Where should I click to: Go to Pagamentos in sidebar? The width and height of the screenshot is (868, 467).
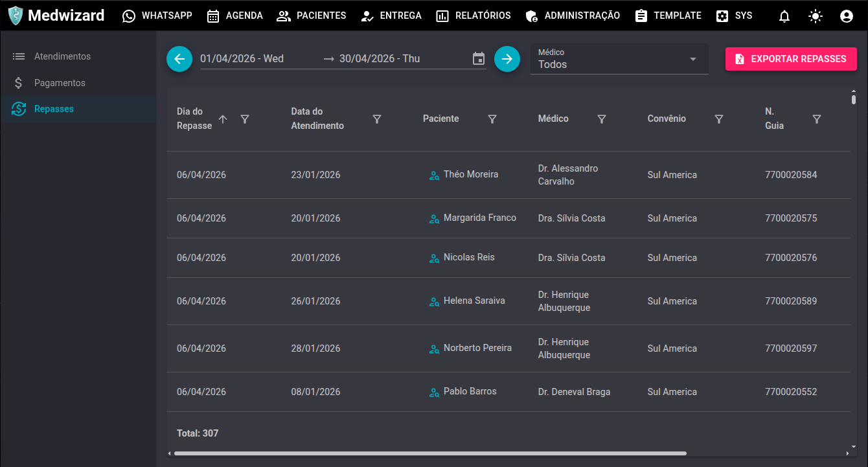78,83
